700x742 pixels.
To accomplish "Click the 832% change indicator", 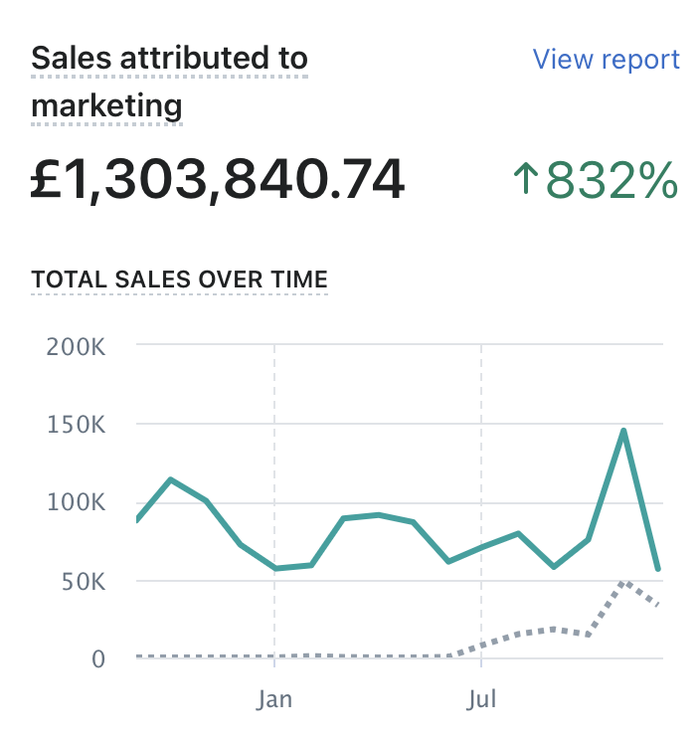I will click(x=611, y=181).
